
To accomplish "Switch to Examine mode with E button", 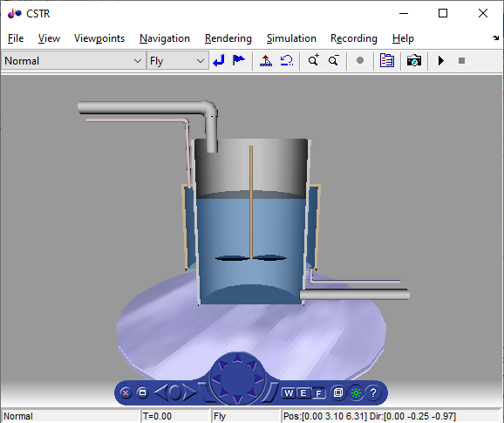I will coord(303,392).
